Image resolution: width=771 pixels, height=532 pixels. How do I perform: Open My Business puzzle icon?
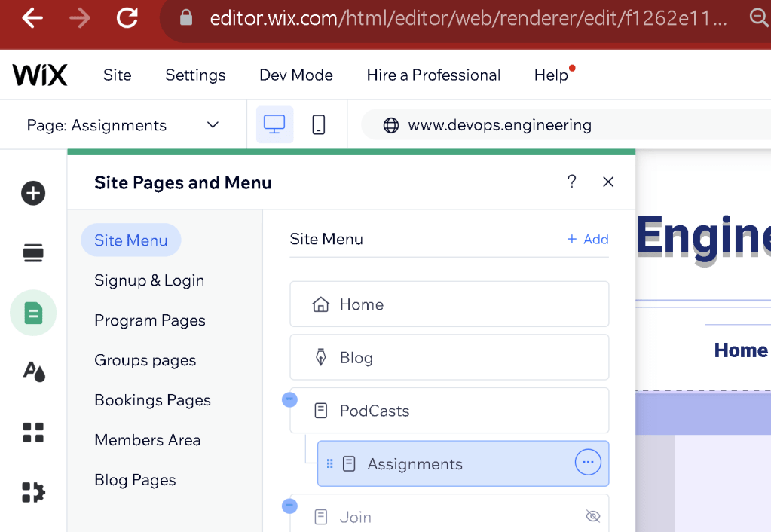click(x=33, y=492)
